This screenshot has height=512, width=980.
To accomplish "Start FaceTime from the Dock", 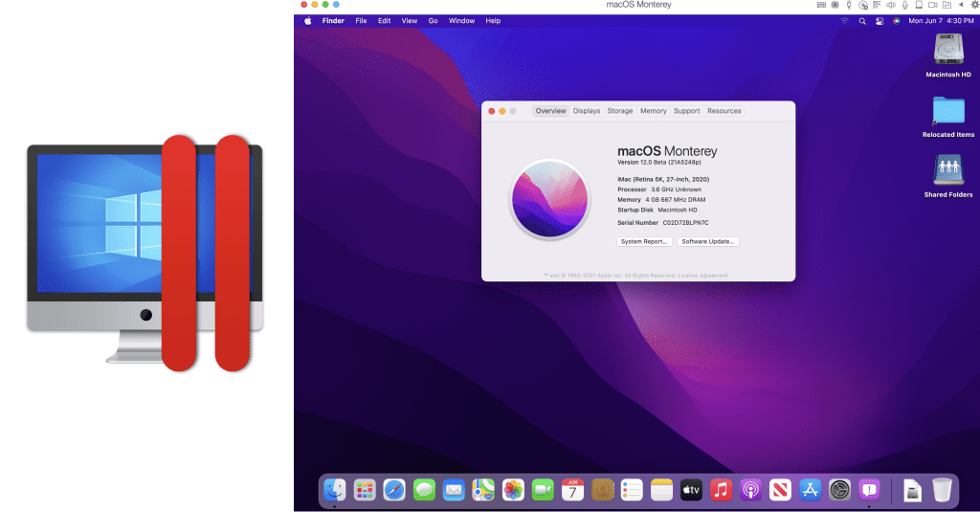I will tap(543, 490).
